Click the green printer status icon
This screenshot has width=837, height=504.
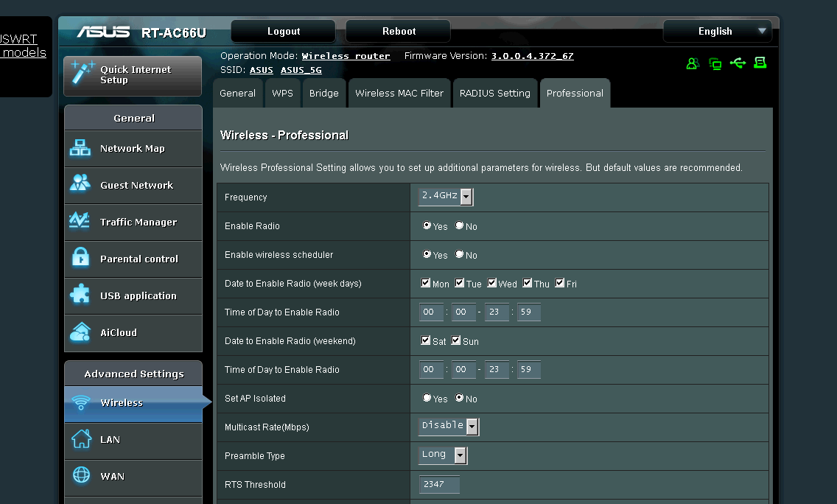tap(760, 63)
